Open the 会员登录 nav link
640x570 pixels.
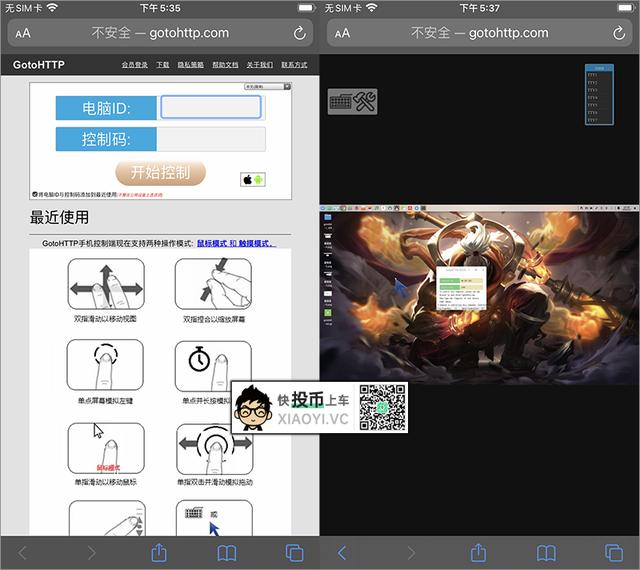point(134,65)
